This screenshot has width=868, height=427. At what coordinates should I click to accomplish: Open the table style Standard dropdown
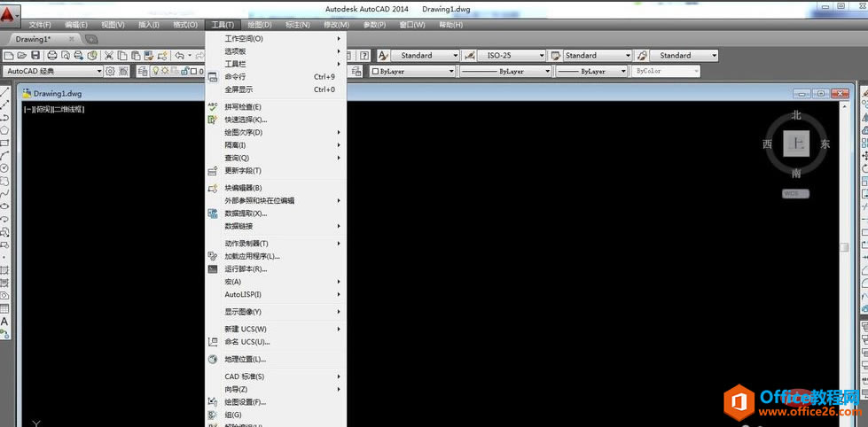598,55
